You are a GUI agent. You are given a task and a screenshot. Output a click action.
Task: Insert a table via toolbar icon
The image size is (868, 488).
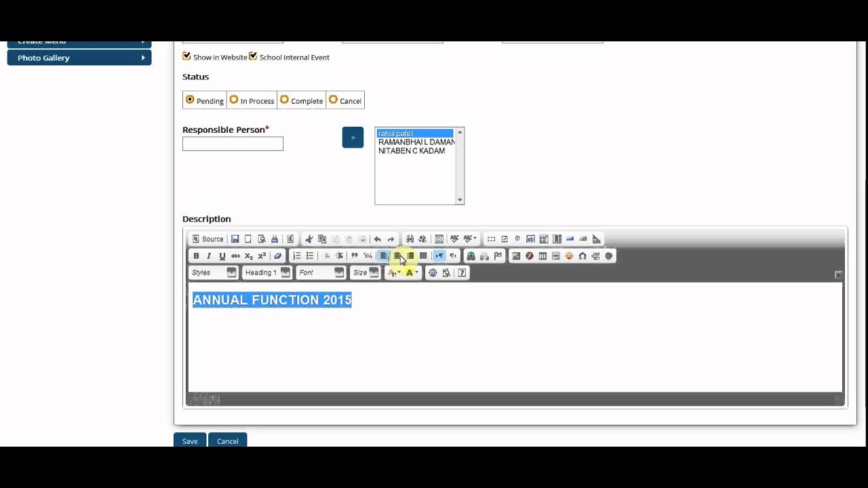pyautogui.click(x=542, y=256)
